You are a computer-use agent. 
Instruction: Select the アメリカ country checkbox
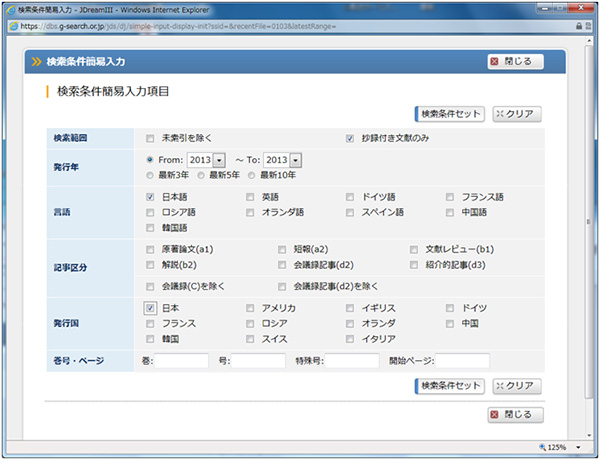250,309
